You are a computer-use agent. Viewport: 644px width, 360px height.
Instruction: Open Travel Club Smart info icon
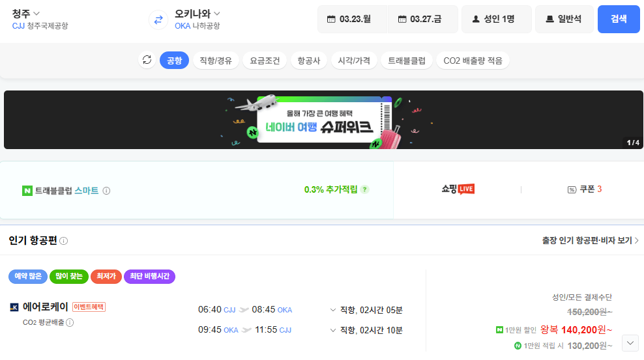(106, 191)
